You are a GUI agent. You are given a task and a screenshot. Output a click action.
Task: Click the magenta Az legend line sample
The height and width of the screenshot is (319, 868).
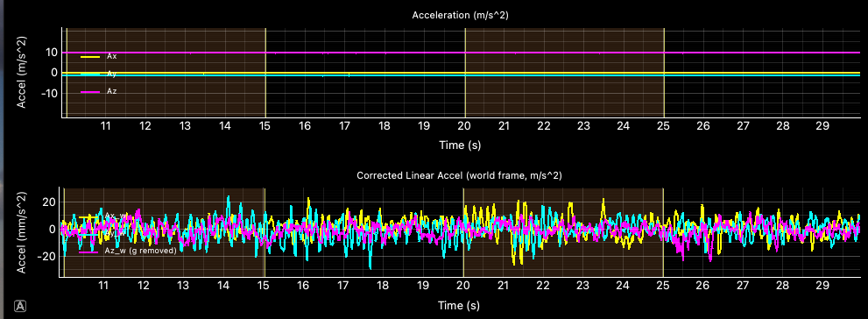click(90, 92)
